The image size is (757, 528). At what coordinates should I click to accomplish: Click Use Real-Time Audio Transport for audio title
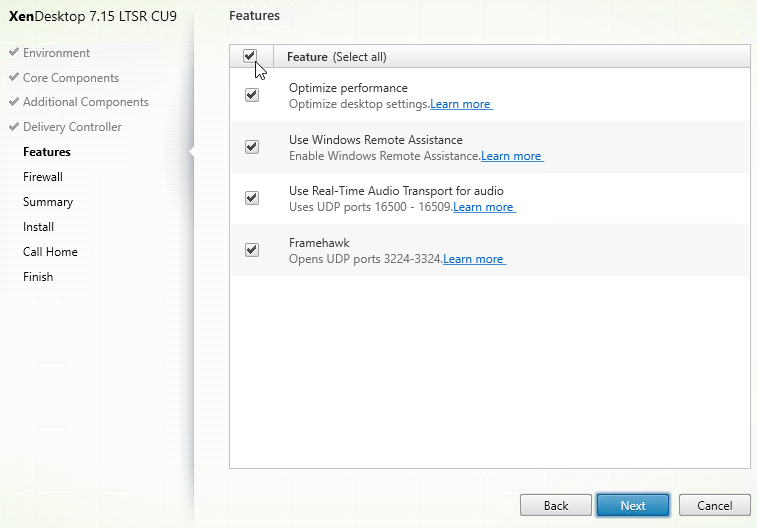pos(396,191)
